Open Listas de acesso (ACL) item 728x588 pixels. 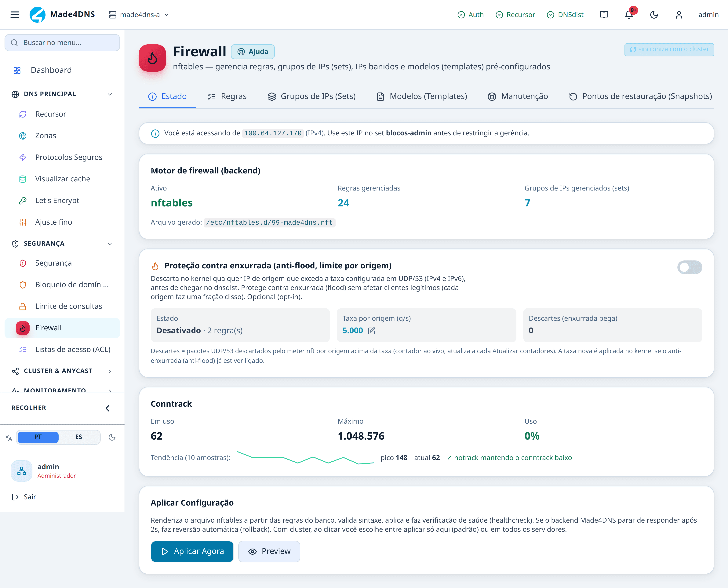click(x=62, y=350)
